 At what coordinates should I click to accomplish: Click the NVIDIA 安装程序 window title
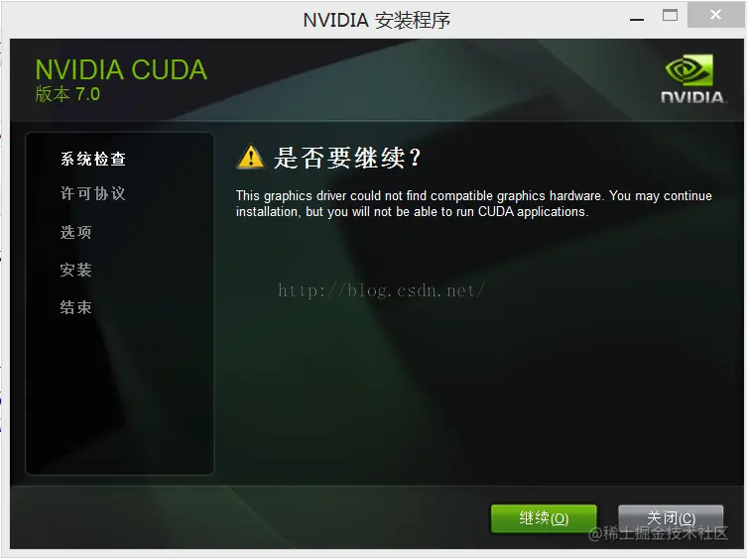click(376, 20)
